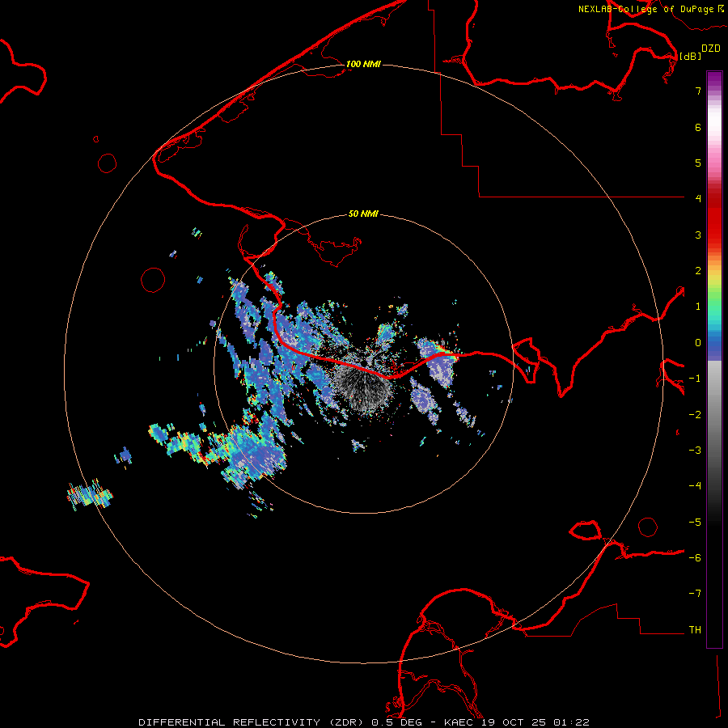Click the -1 dB tick label on colorbar
Viewport: 728px width, 728px height.
click(x=695, y=379)
